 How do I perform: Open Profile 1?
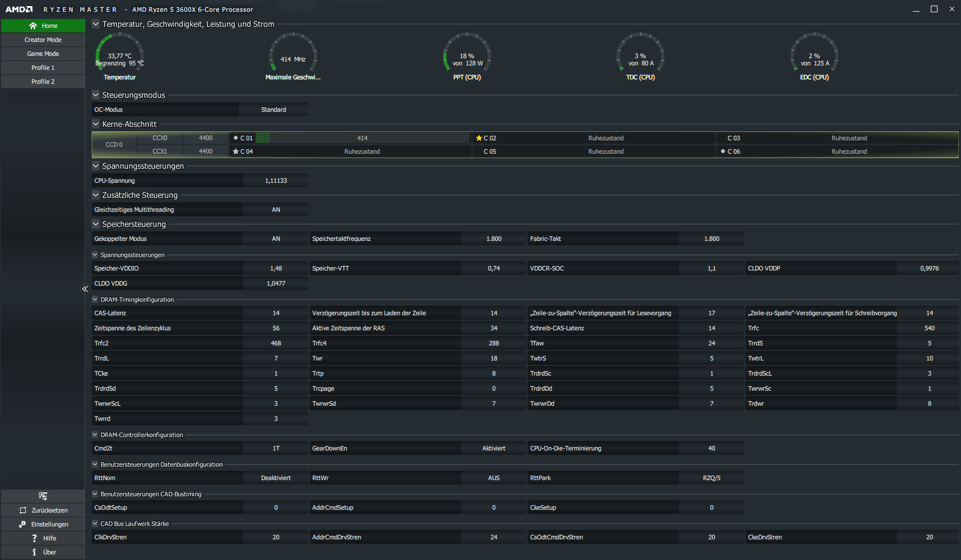tap(43, 68)
